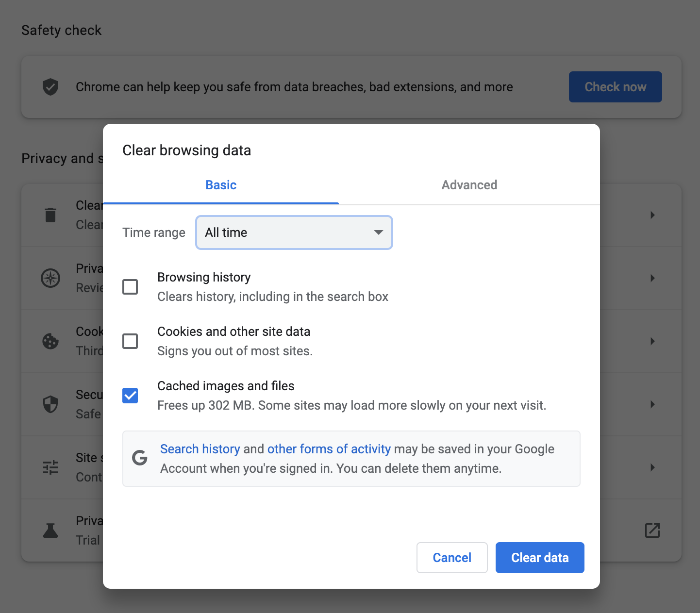Screen dimensions: 700x613
Task: Click the Privacy Sandbox flask icon
Action: tap(50, 530)
